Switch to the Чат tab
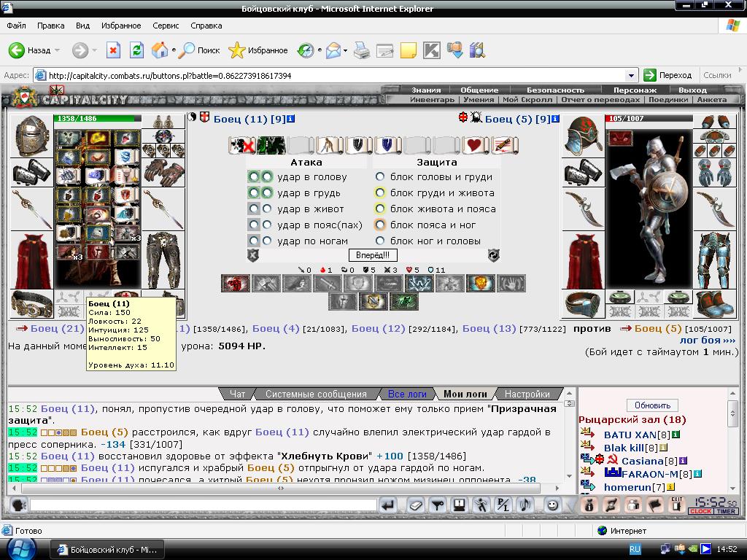The height and width of the screenshot is (560, 747). (237, 394)
